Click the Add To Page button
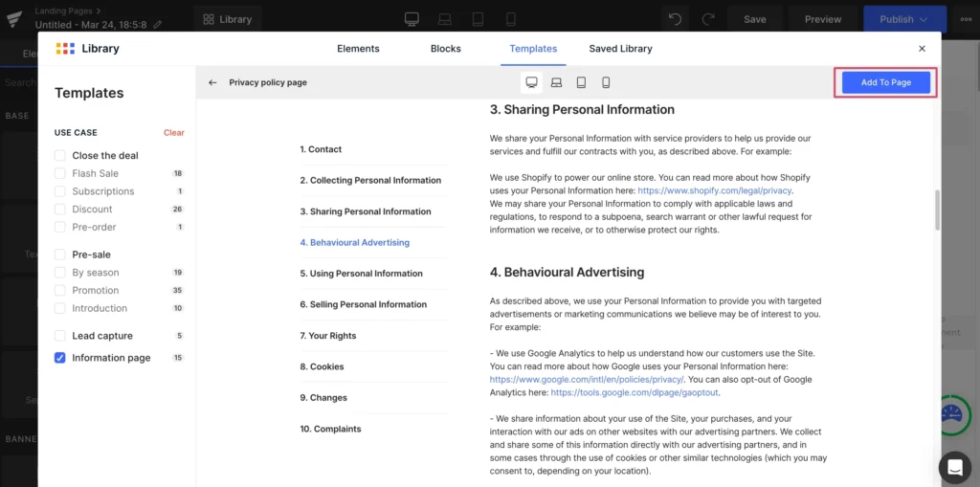 click(x=885, y=82)
